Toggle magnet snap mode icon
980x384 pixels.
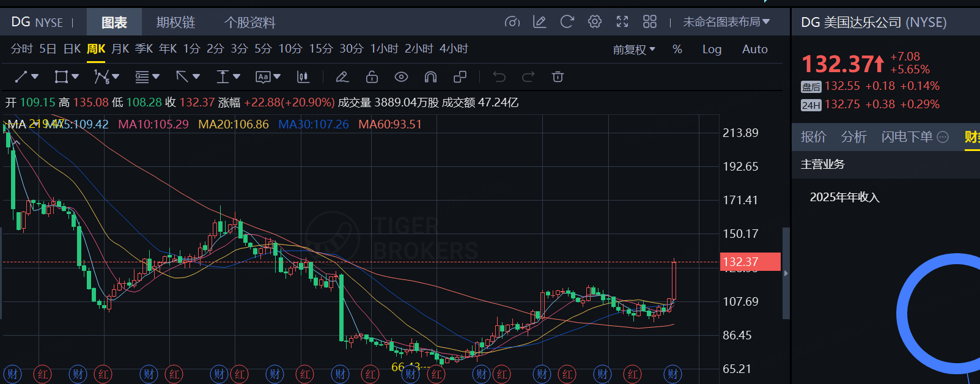tap(430, 77)
